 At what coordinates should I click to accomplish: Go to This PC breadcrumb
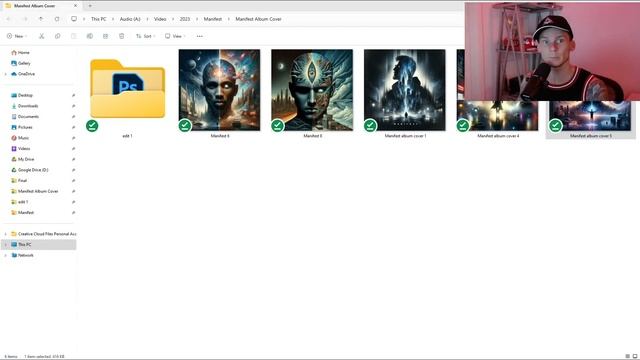[x=98, y=19]
